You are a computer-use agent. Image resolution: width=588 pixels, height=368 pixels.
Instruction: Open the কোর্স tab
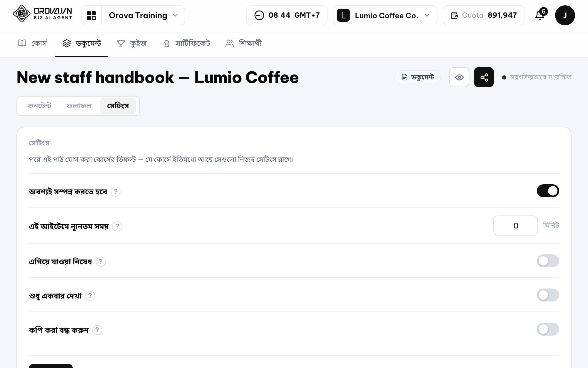(x=32, y=44)
